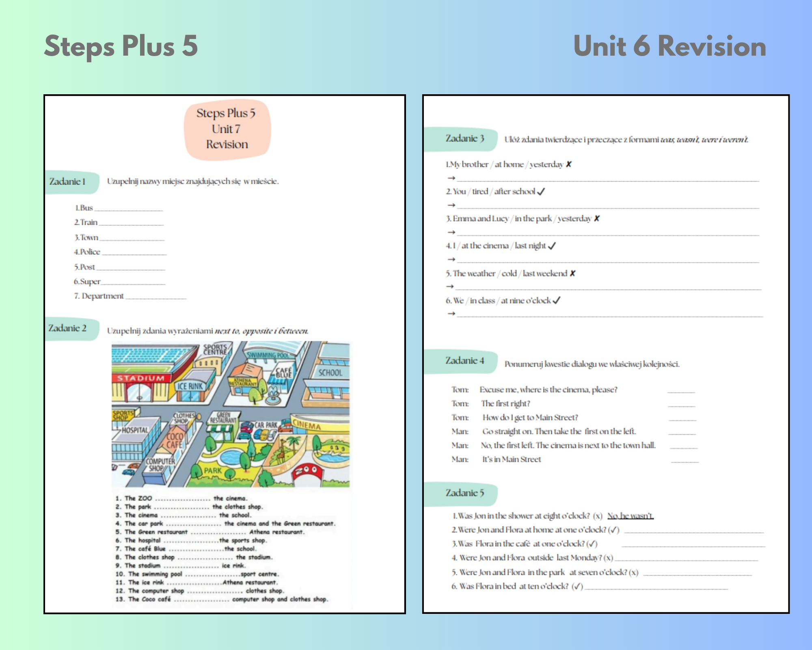Click the town map illustration

pos(231,414)
